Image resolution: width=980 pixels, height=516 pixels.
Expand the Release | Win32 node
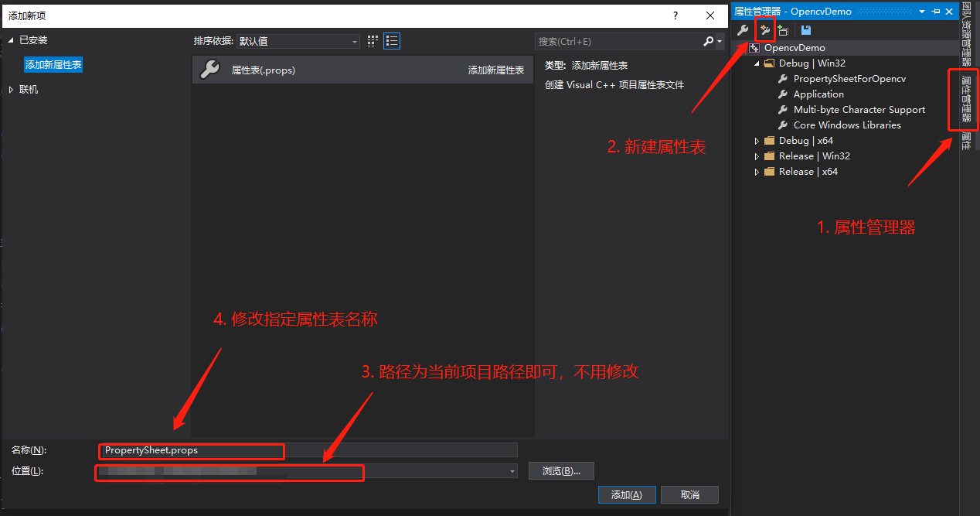(x=757, y=156)
